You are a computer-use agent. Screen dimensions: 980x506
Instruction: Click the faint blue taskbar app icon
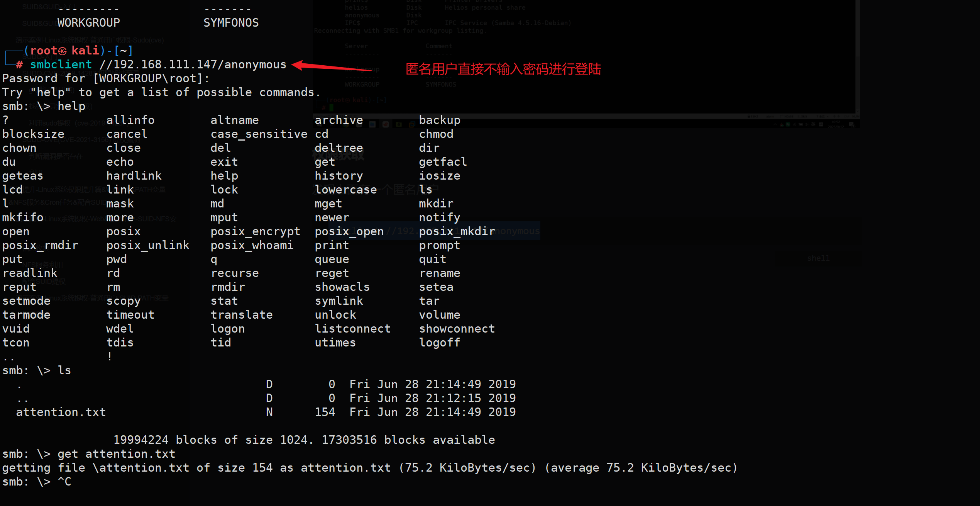tap(372, 124)
